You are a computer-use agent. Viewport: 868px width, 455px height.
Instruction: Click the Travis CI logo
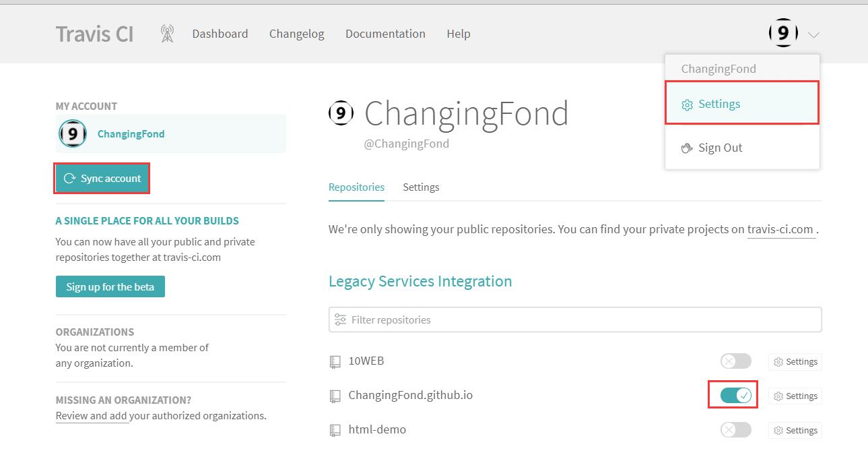click(95, 34)
